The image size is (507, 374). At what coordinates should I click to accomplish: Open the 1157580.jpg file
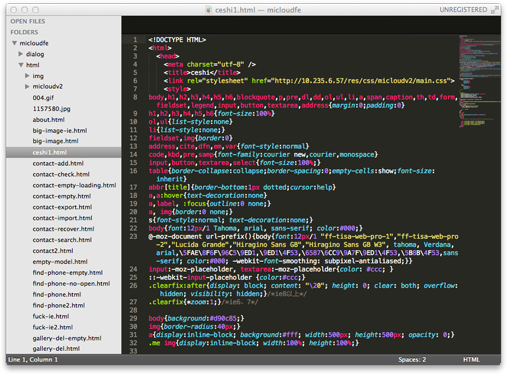pos(51,109)
